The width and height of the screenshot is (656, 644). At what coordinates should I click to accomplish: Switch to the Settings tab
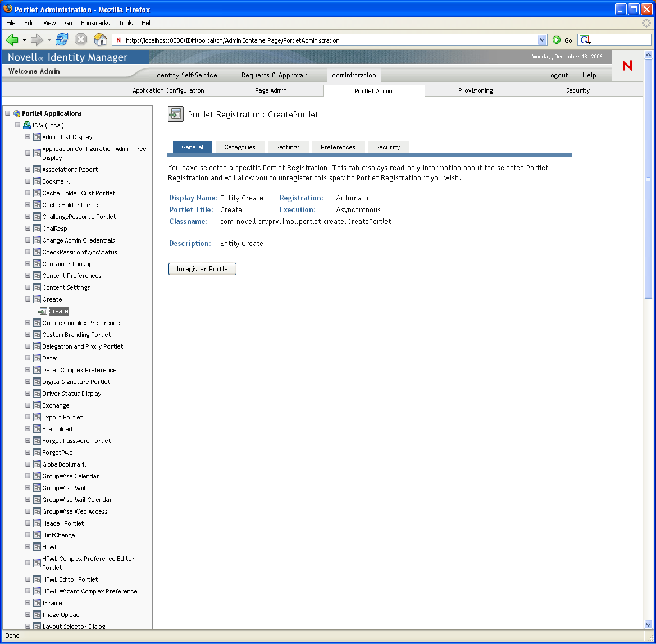click(x=288, y=147)
